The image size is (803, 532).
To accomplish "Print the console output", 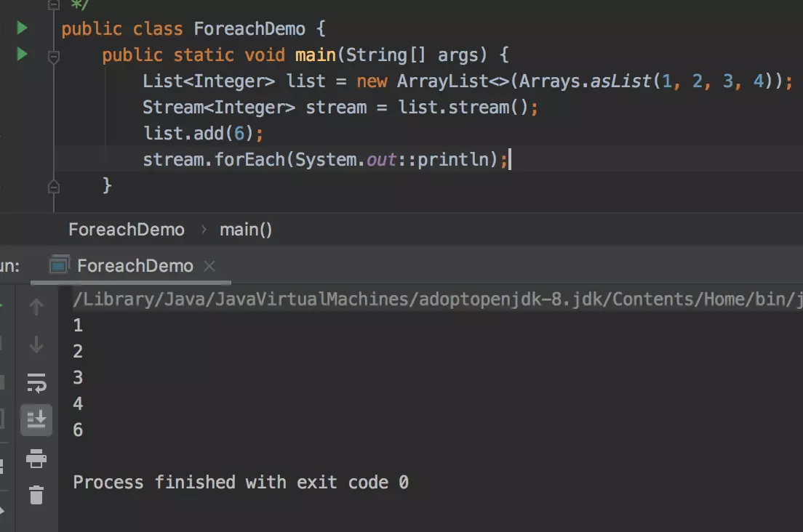I will [36, 459].
